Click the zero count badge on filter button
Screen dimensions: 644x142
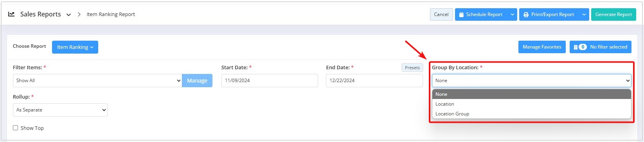(x=583, y=47)
